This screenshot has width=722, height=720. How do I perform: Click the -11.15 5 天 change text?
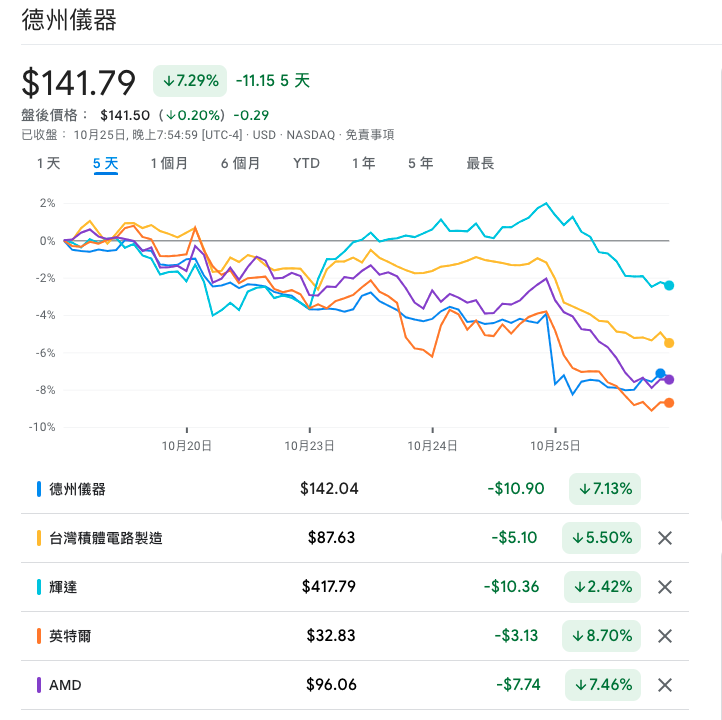(x=273, y=81)
